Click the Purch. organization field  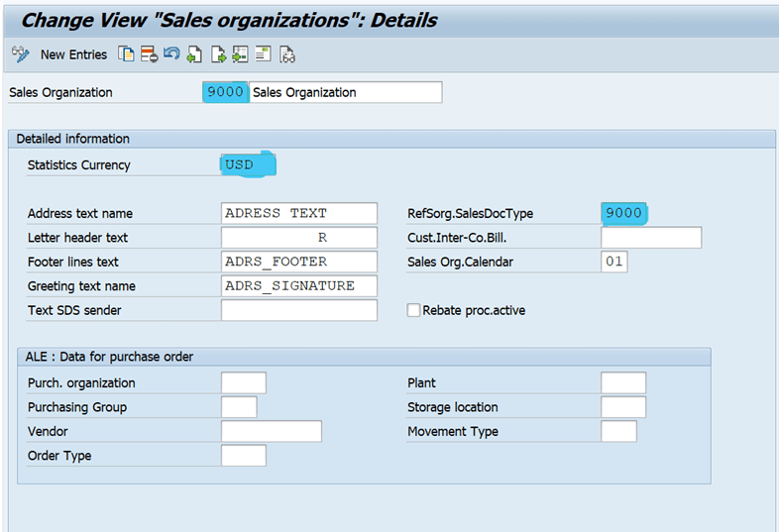(x=244, y=383)
